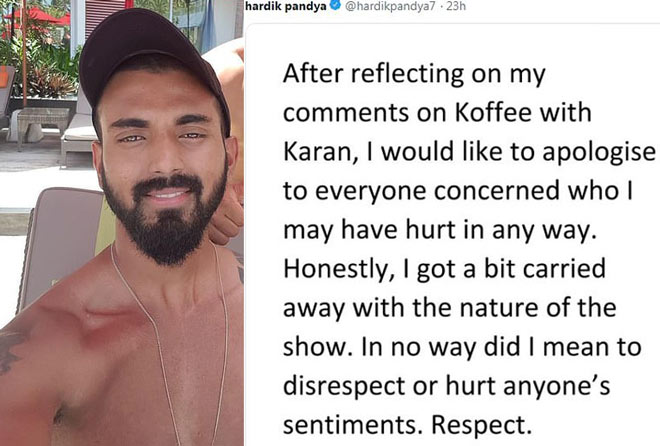Click the @hardikpandya7 handle
This screenshot has height=446, width=660.
pyautogui.click(x=385, y=9)
